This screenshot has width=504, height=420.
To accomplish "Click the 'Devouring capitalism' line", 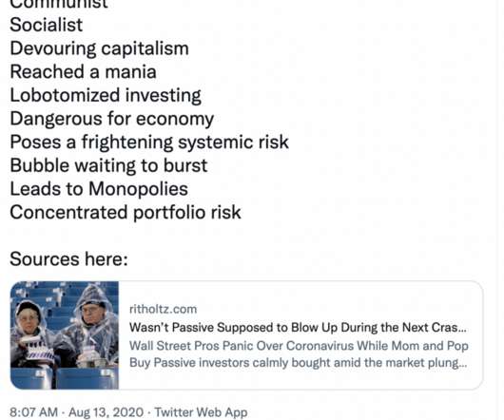I will (x=99, y=48).
